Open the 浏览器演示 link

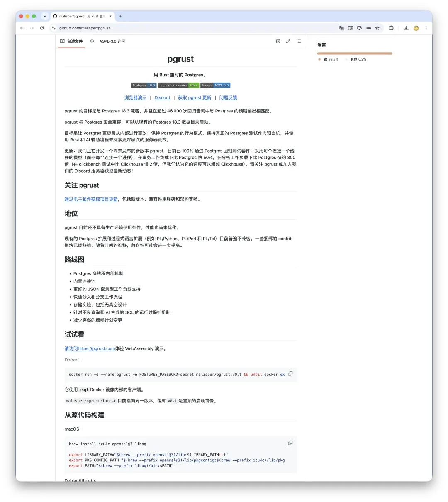coord(135,98)
